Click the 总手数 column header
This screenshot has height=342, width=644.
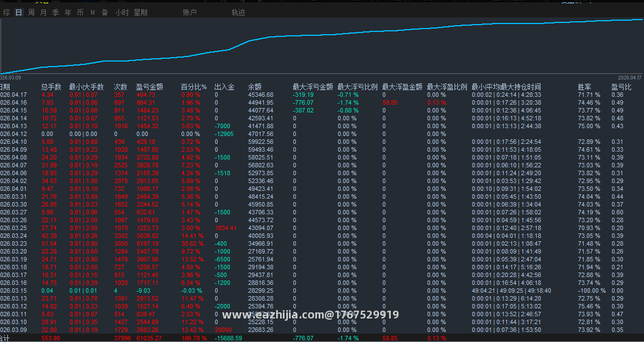(x=51, y=87)
